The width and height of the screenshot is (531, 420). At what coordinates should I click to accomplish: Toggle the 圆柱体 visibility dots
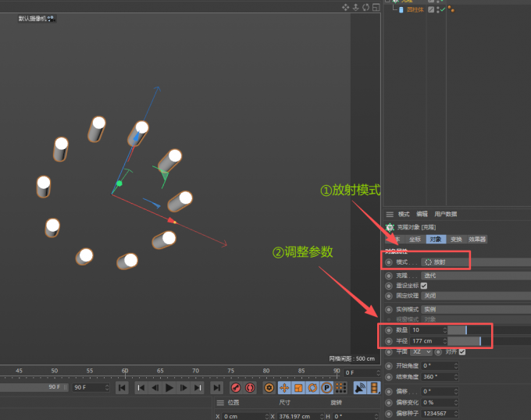(437, 10)
